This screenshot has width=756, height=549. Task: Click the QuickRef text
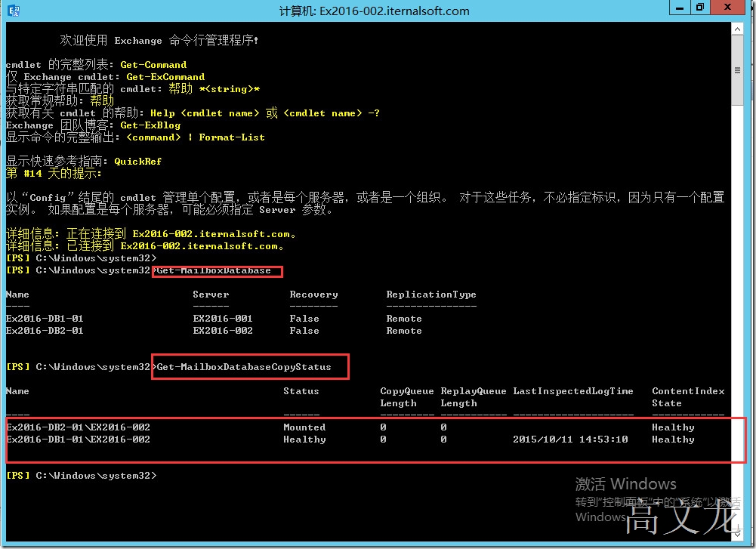tap(138, 162)
